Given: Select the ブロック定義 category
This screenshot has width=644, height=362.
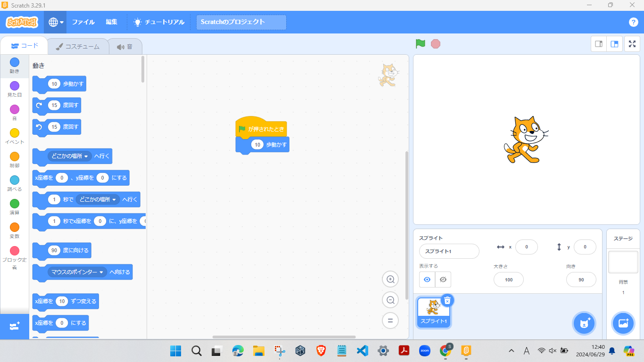Looking at the screenshot, I should click(x=15, y=258).
